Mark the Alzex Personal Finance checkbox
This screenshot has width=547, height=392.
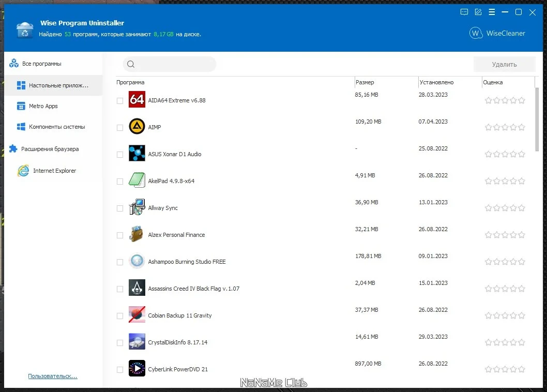pyautogui.click(x=120, y=235)
